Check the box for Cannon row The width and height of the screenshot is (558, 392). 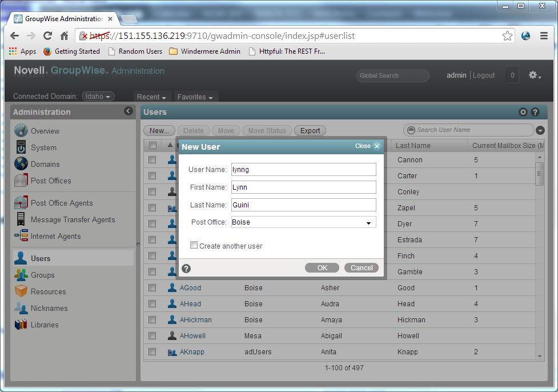pyautogui.click(x=152, y=159)
